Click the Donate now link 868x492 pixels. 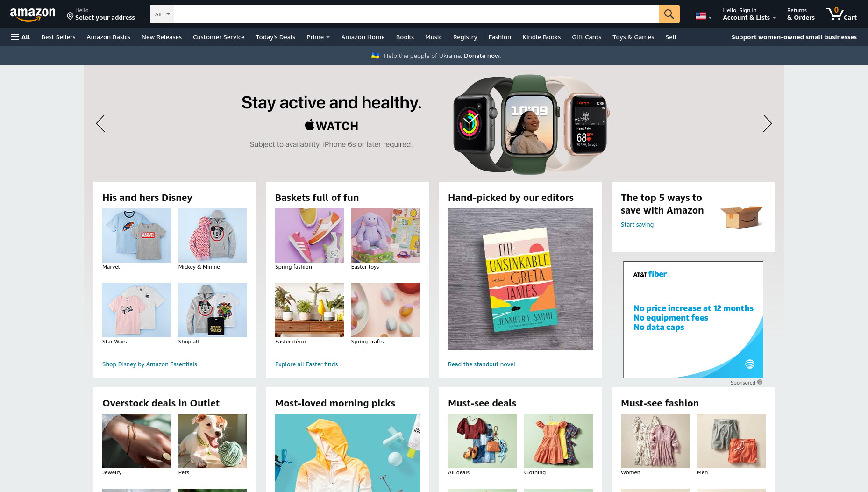click(x=482, y=56)
